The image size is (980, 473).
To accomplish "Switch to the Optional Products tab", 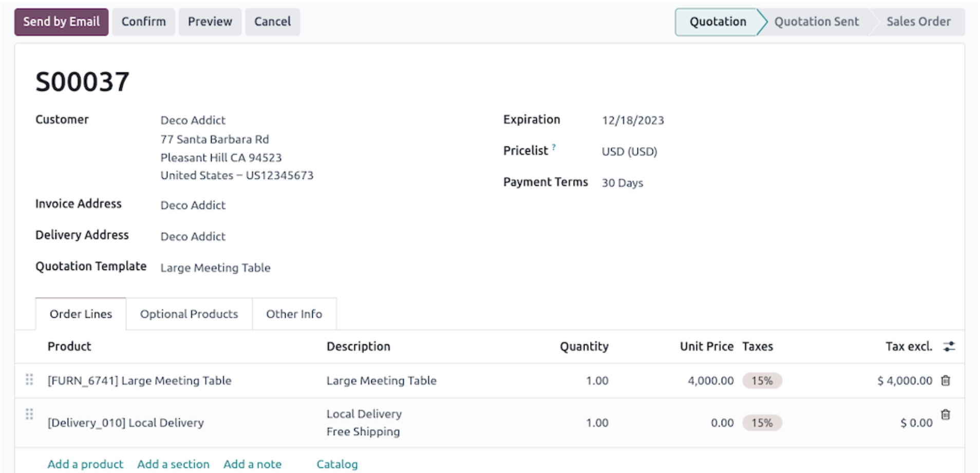I will [x=189, y=314].
